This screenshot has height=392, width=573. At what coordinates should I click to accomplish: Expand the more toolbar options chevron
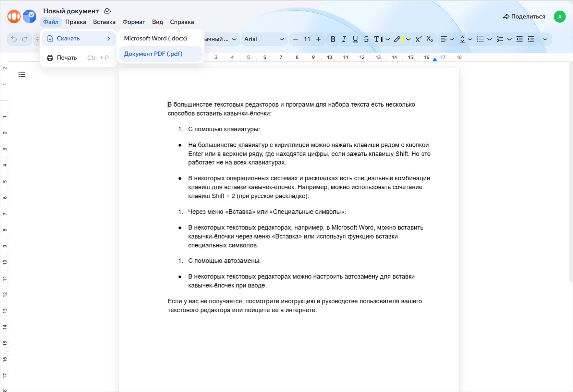(545, 39)
